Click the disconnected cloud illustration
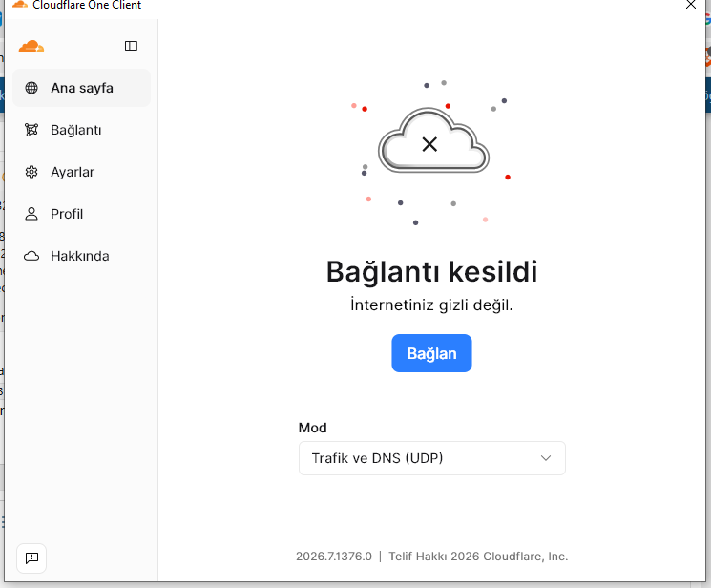This screenshot has height=588, width=711. (433, 140)
